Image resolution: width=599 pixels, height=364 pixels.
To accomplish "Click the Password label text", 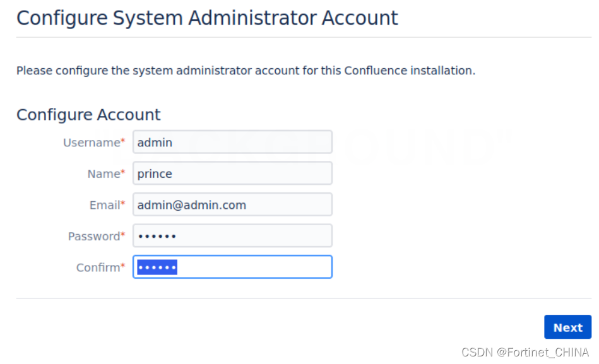I will [93, 236].
